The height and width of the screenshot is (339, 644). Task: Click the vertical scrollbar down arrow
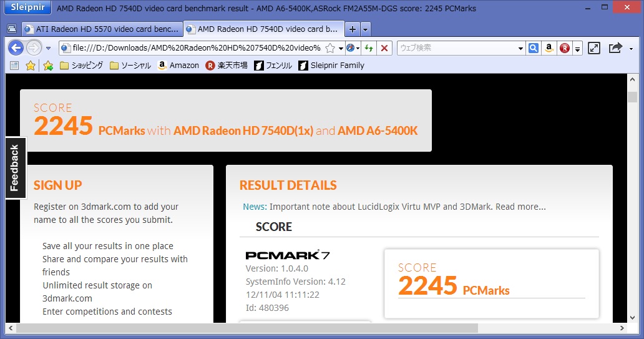(632, 318)
